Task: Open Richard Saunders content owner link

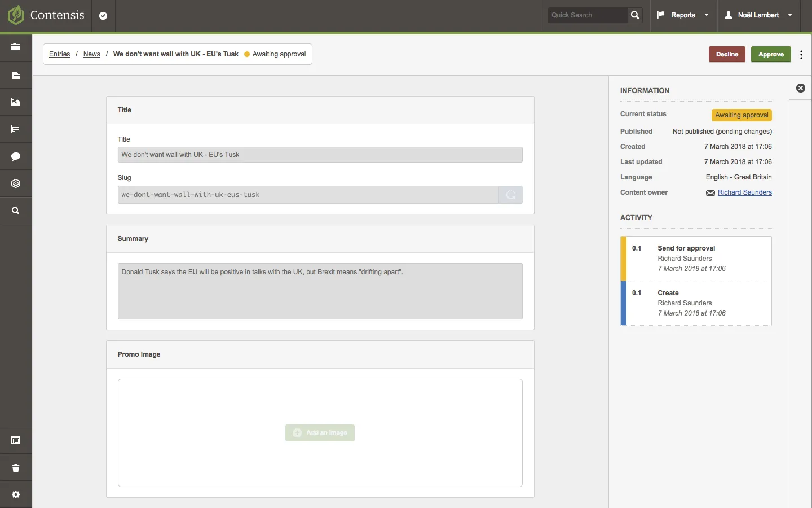Action: (745, 192)
